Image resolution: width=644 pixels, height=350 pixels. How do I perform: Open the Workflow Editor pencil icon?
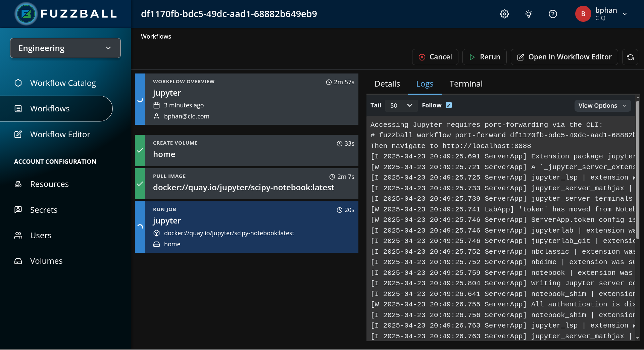18,134
